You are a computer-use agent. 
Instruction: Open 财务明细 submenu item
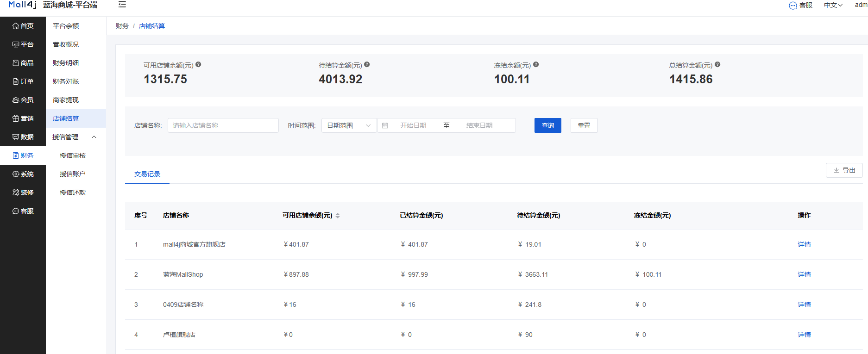76,63
